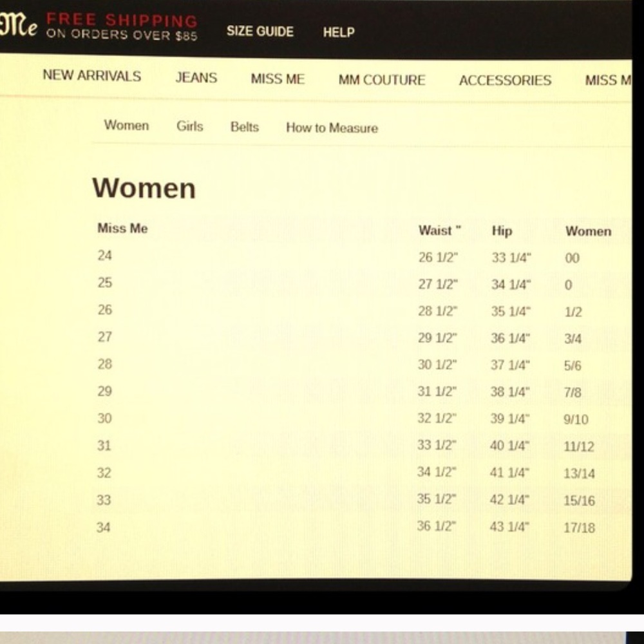Click hip value 36 1/4"
Viewport: 644px width, 644px height.
(511, 339)
